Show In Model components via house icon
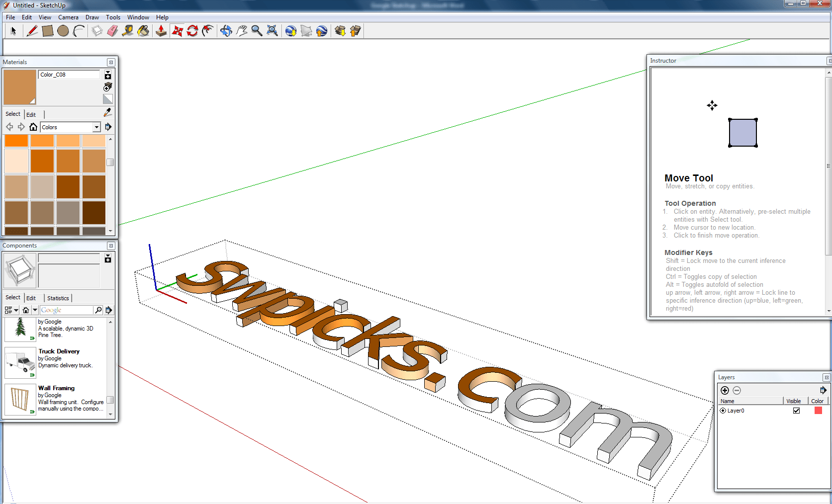 coord(26,310)
